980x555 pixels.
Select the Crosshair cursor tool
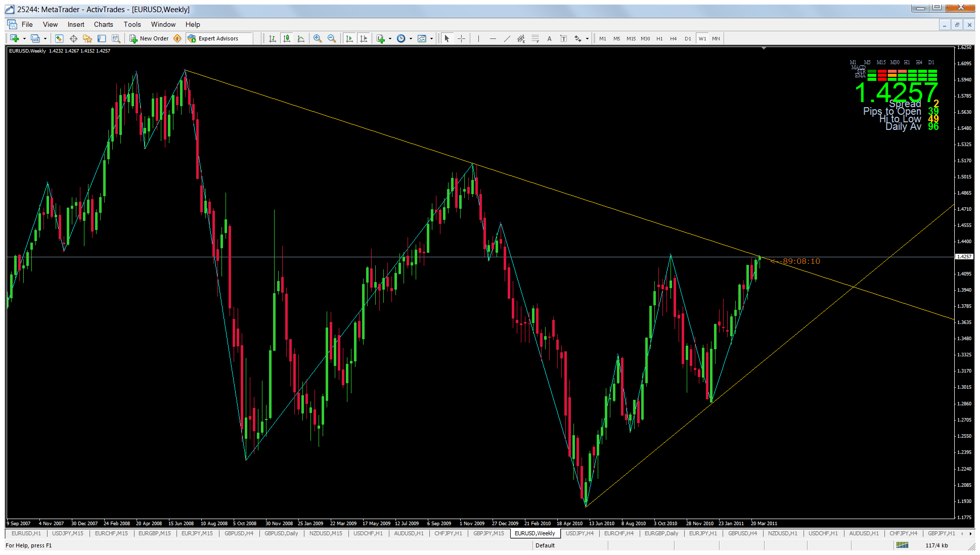coord(461,38)
